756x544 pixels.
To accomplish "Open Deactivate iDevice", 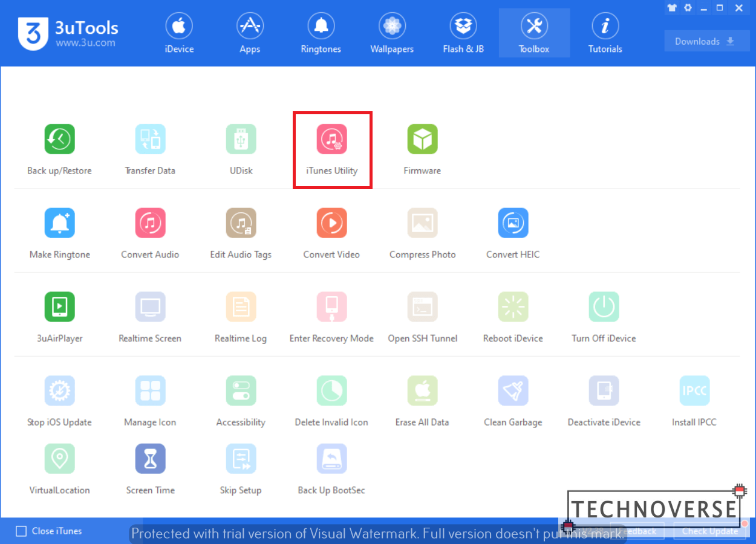I will [604, 401].
